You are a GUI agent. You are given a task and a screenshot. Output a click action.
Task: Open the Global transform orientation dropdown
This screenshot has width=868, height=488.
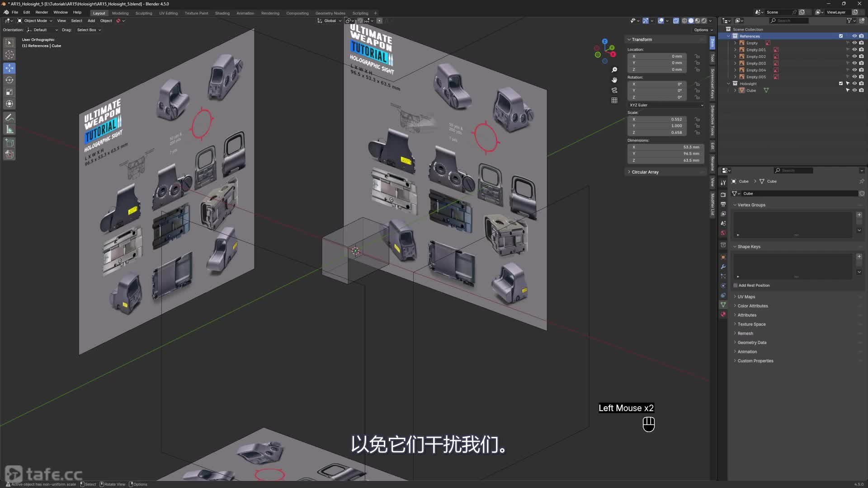click(329, 21)
